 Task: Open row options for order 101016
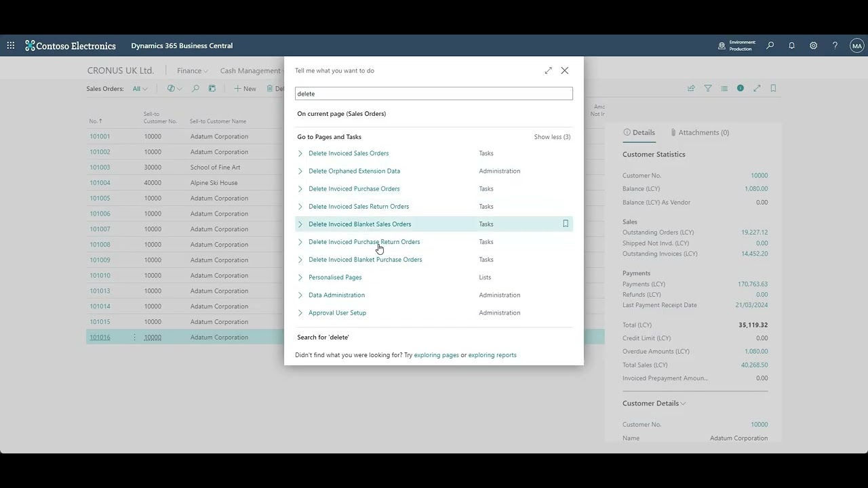[134, 337]
